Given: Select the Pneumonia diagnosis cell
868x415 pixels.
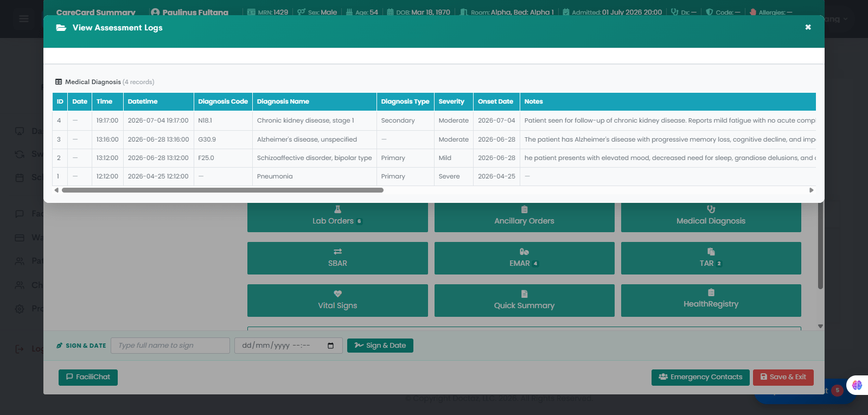Looking at the screenshot, I should pyautogui.click(x=315, y=176).
